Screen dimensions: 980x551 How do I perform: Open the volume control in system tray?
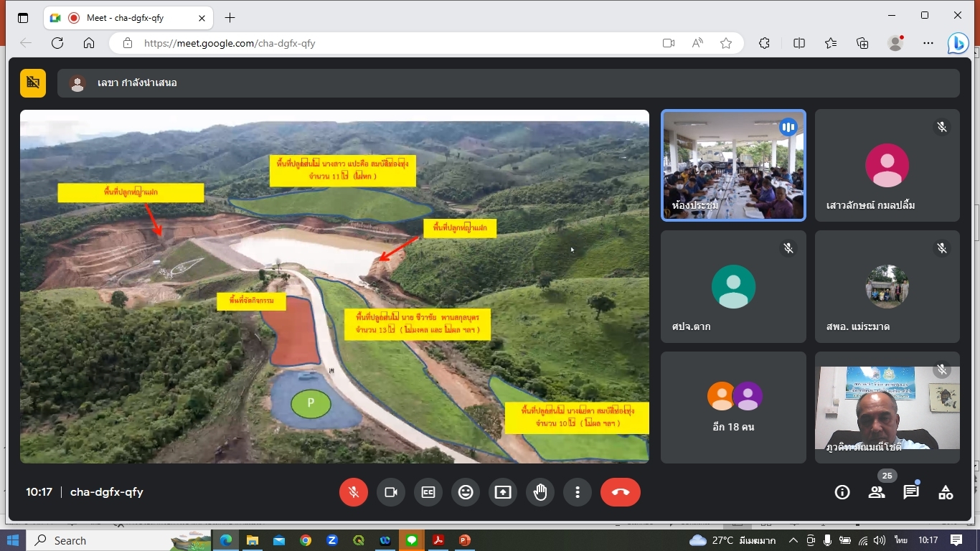[x=880, y=540]
